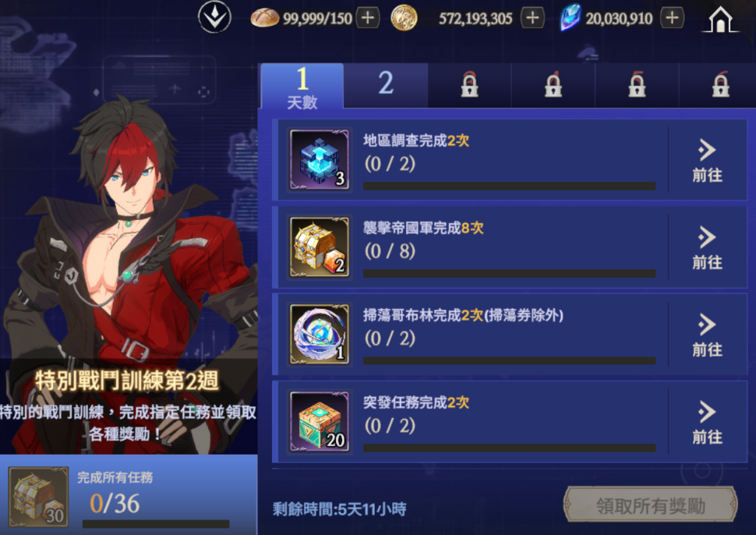Screen dimensions: 756x535
Task: Open the 完成所有任務 treasure chest reward
Action: coord(38,497)
